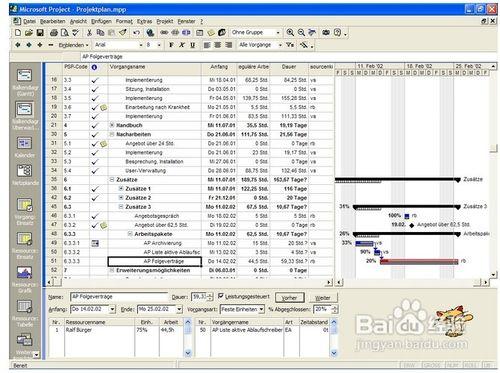Open the font size dropdown
This screenshot has height=373, width=500.
[159, 45]
